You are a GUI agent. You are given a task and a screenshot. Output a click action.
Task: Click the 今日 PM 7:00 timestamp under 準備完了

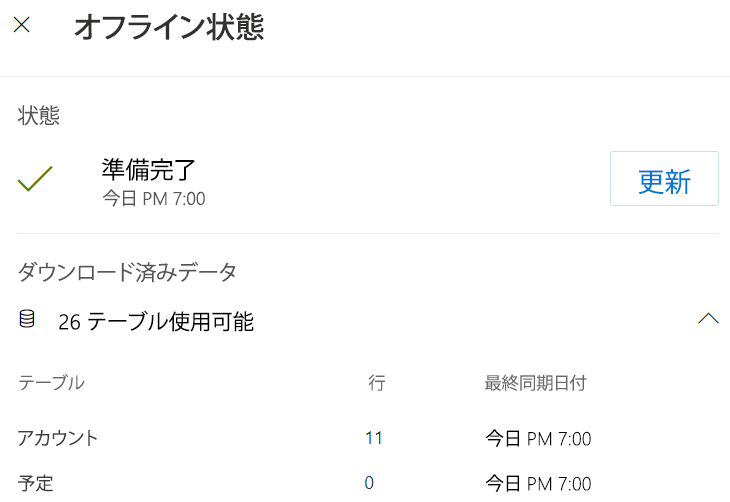[x=154, y=198]
